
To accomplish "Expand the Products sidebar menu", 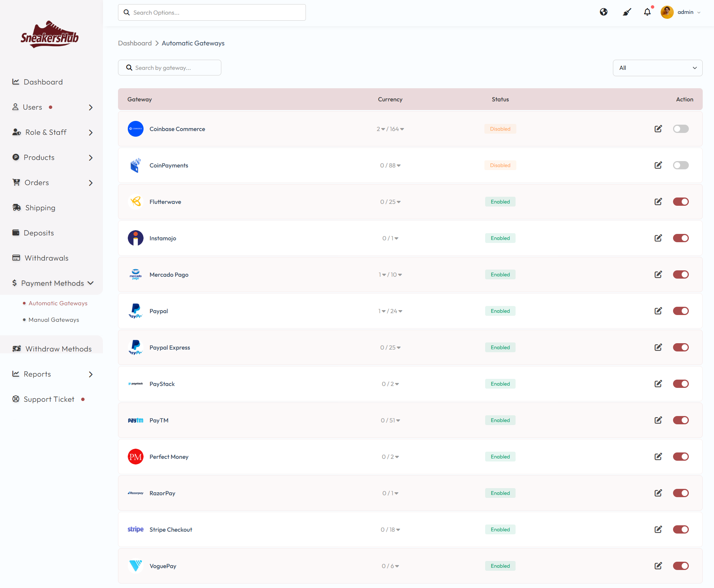I will point(52,157).
